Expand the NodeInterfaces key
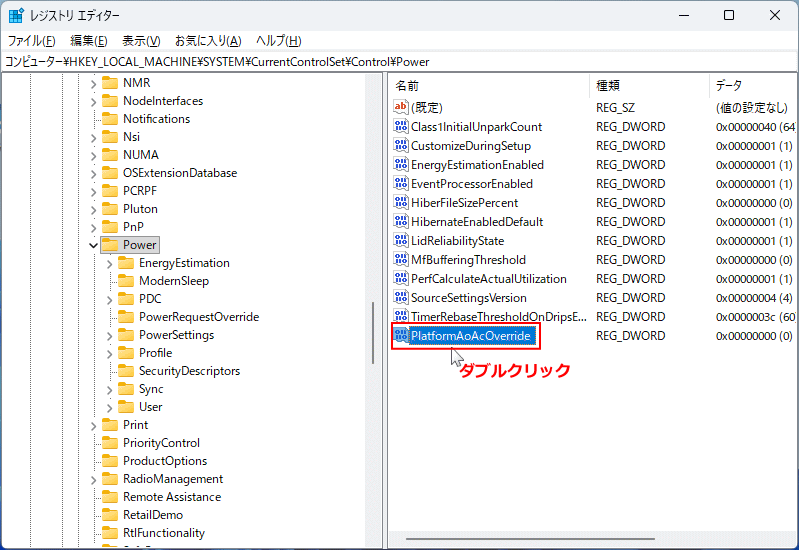The width and height of the screenshot is (799, 550). tap(93, 101)
